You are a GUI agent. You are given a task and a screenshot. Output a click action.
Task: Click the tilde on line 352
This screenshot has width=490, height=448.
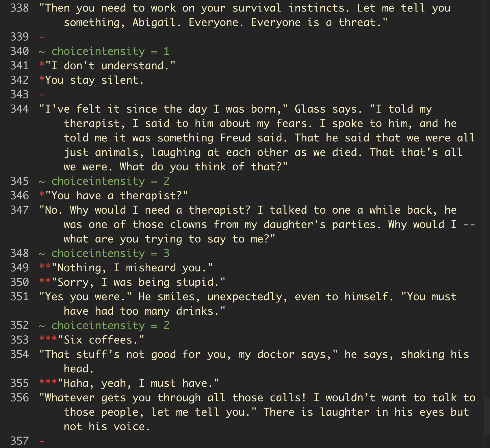[42, 326]
